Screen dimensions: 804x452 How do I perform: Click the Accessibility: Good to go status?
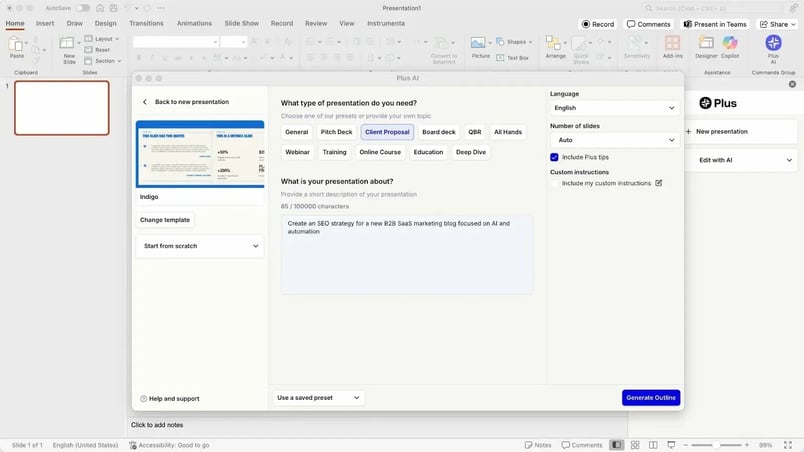(169, 445)
